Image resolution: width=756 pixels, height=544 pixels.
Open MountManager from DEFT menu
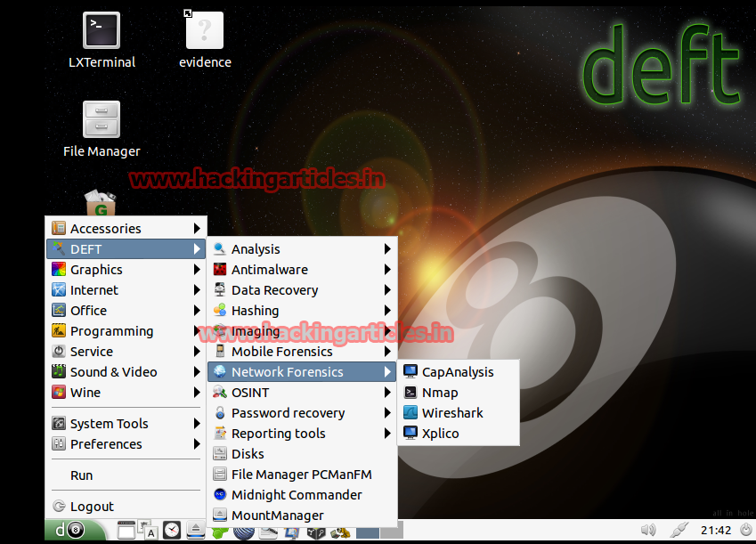302,516
